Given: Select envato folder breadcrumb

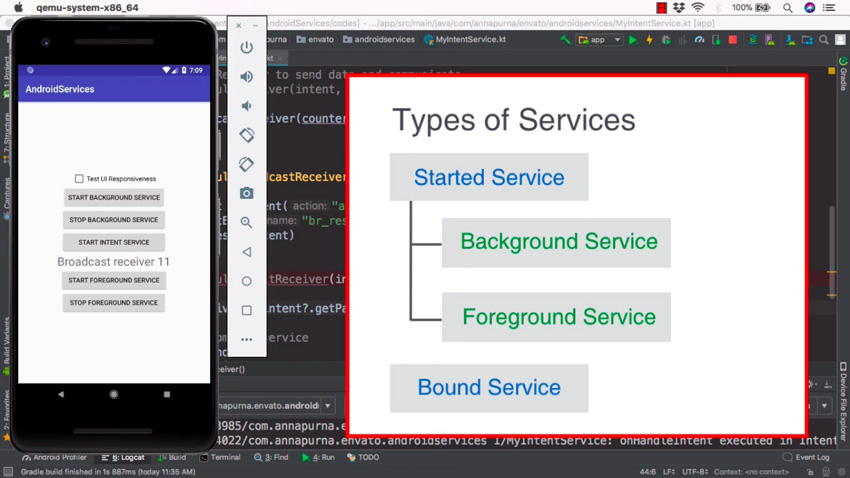Looking at the screenshot, I should click(315, 40).
